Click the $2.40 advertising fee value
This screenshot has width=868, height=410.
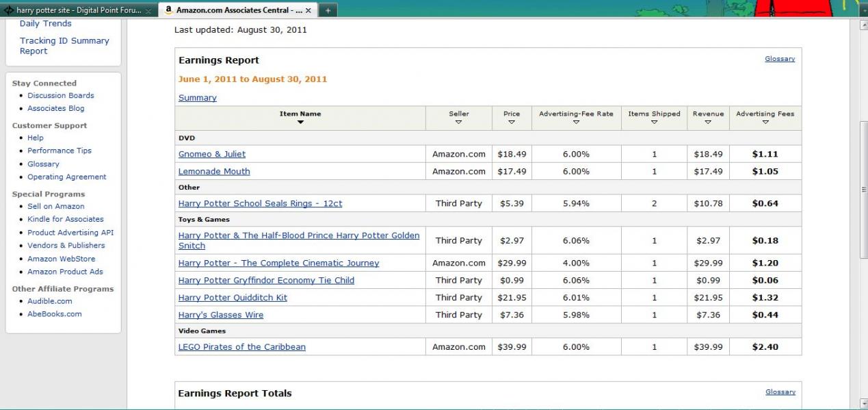click(765, 347)
